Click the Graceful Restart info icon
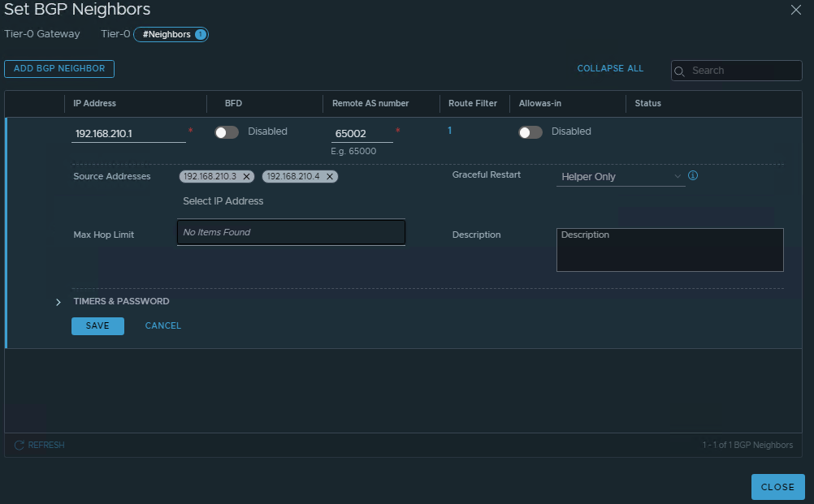Image resolution: width=814 pixels, height=504 pixels. click(x=693, y=175)
